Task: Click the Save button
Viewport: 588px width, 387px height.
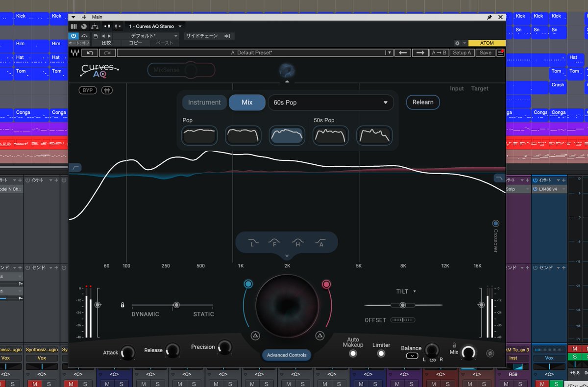Action: 485,52
